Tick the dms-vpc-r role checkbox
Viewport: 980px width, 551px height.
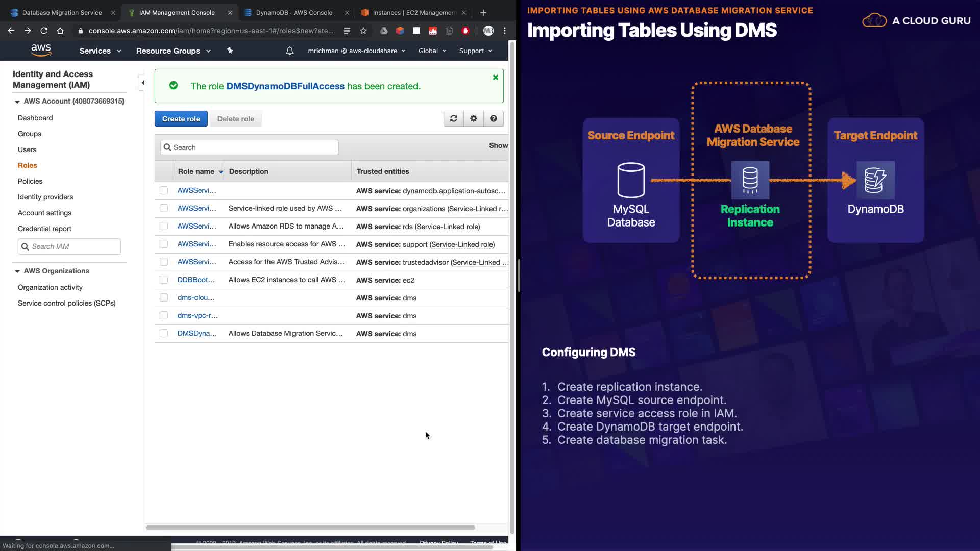(x=164, y=315)
